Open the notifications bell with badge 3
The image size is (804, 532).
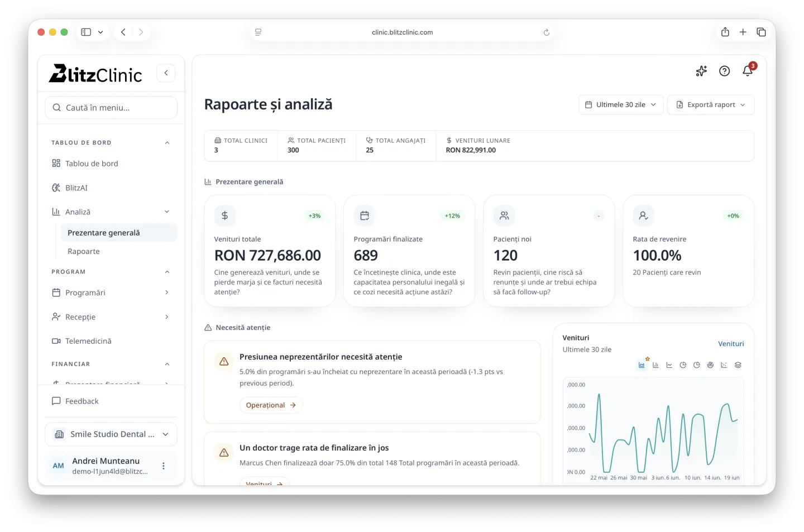point(748,71)
